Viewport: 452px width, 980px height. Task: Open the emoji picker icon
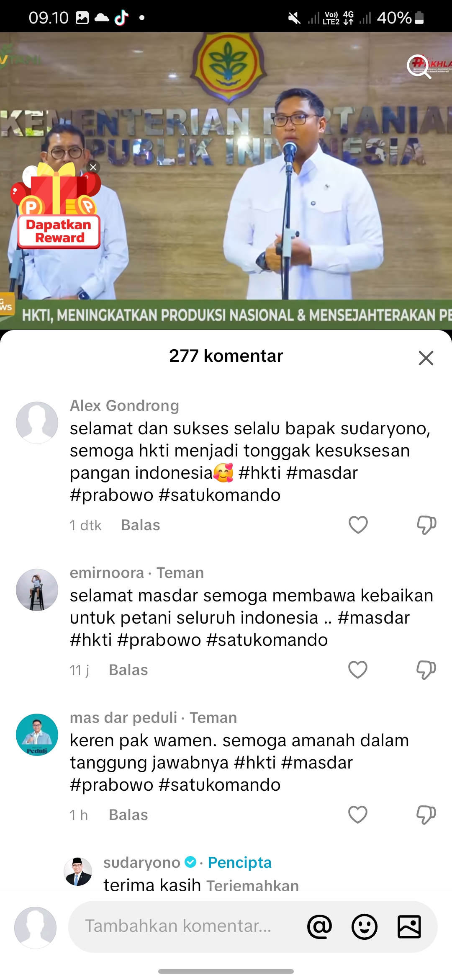365,926
